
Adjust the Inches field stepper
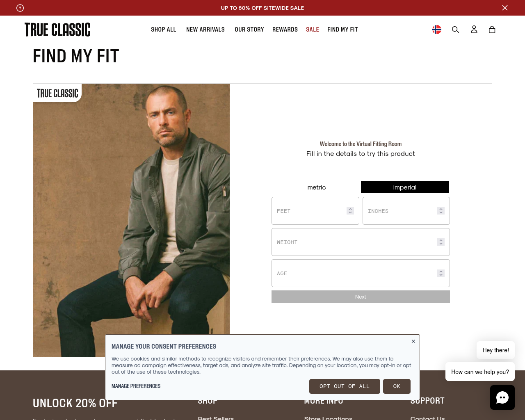(441, 211)
